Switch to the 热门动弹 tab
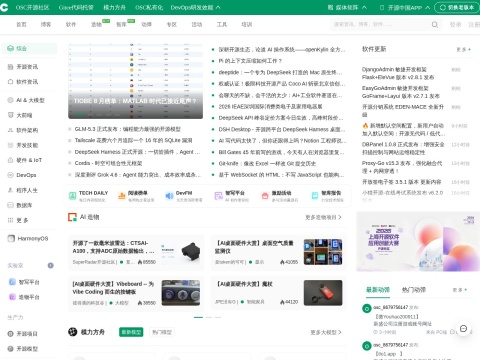The height and width of the screenshot is (360, 480). [414, 290]
